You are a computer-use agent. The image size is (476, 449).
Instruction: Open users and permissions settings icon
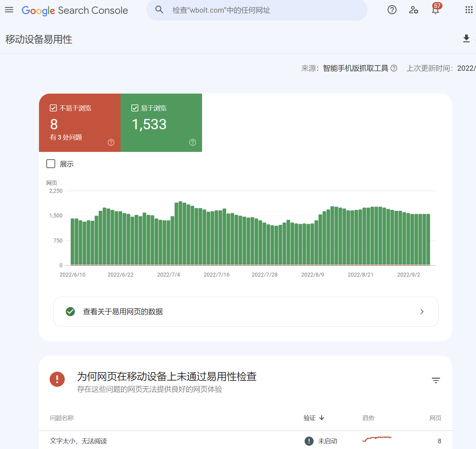(413, 10)
